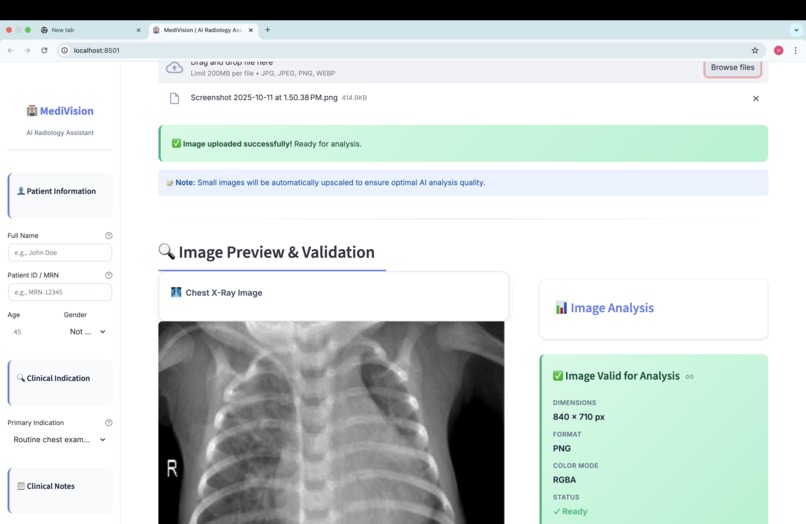Open a new browser tab with plus

point(267,30)
